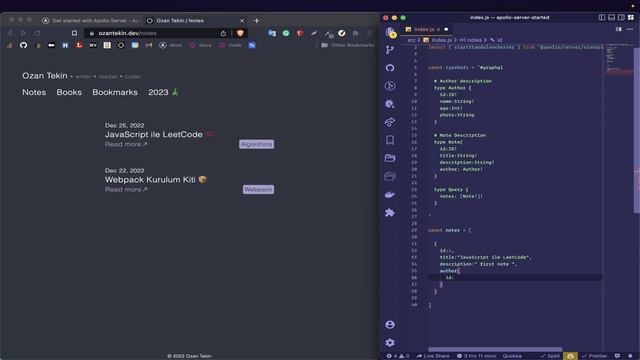Open the 2023 page link
Image resolution: width=640 pixels, height=360 pixels.
pos(163,92)
